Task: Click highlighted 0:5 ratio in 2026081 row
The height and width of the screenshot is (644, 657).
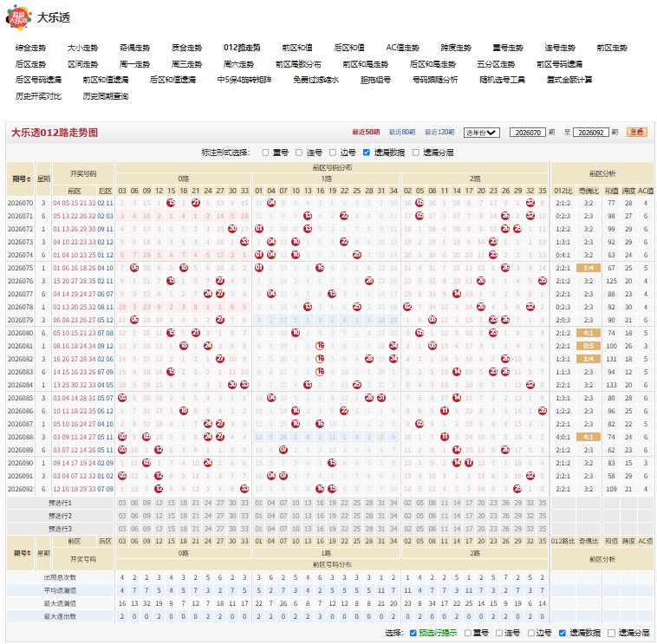Action: click(x=589, y=346)
